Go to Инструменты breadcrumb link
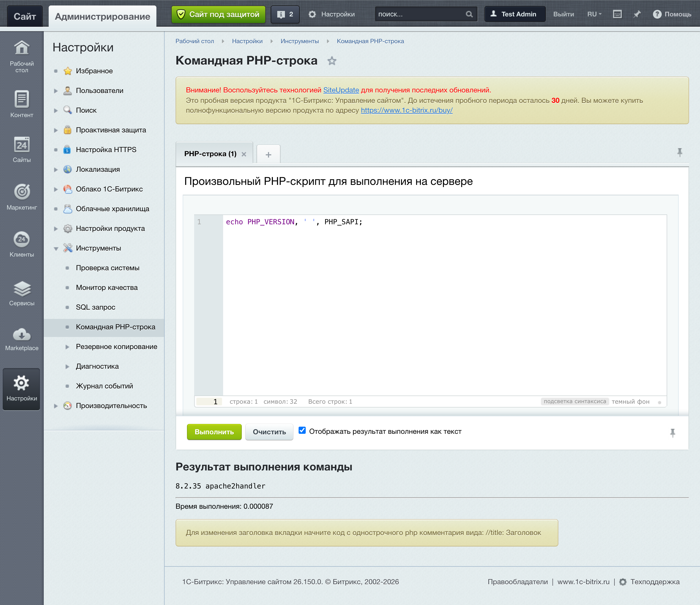This screenshot has width=700, height=605. point(300,41)
